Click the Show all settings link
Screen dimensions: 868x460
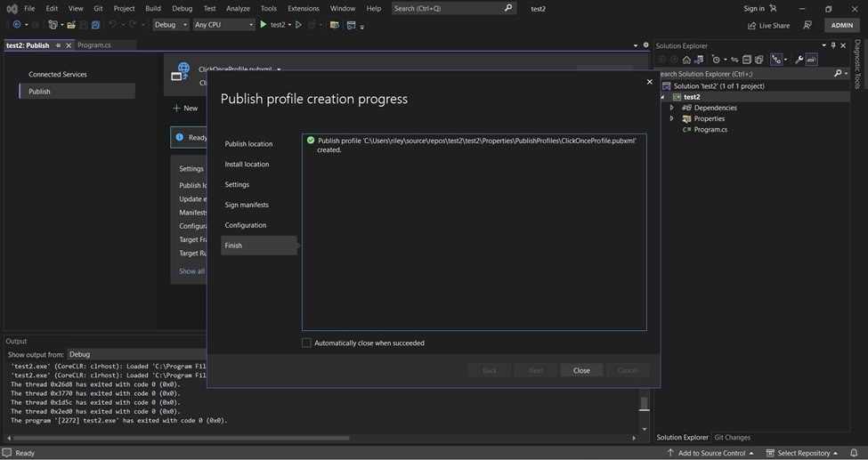pos(191,271)
